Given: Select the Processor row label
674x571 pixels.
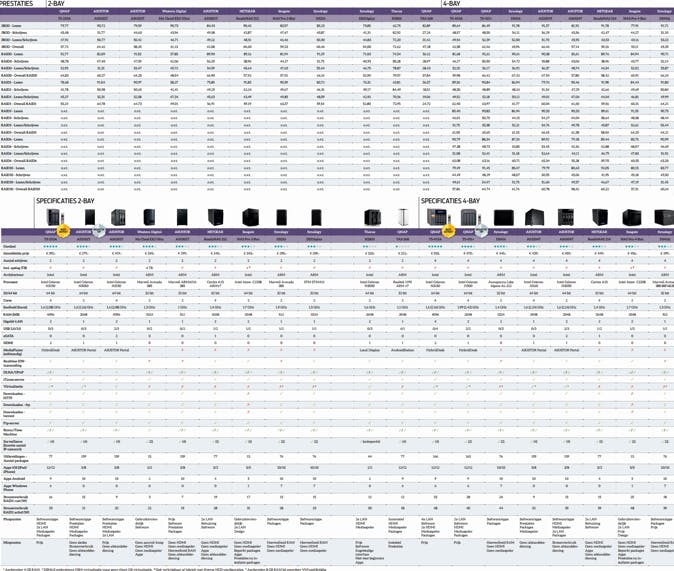Looking at the screenshot, I should click(x=10, y=282).
